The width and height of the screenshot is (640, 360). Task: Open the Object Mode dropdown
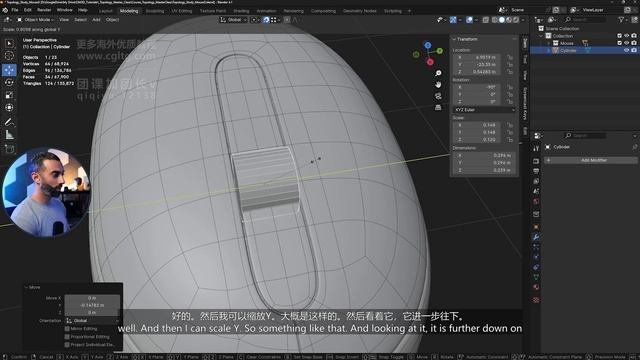point(36,20)
